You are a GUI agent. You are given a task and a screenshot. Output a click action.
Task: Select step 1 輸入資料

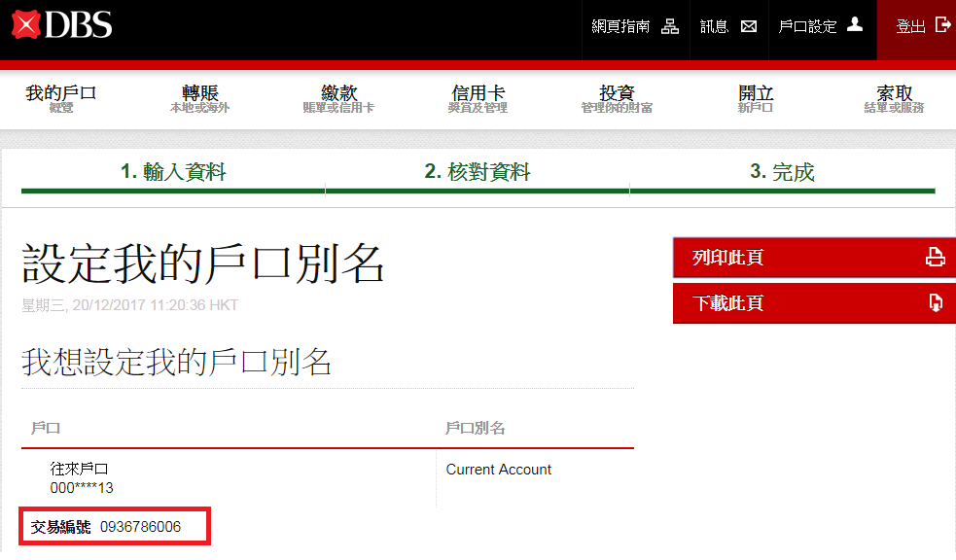click(173, 172)
